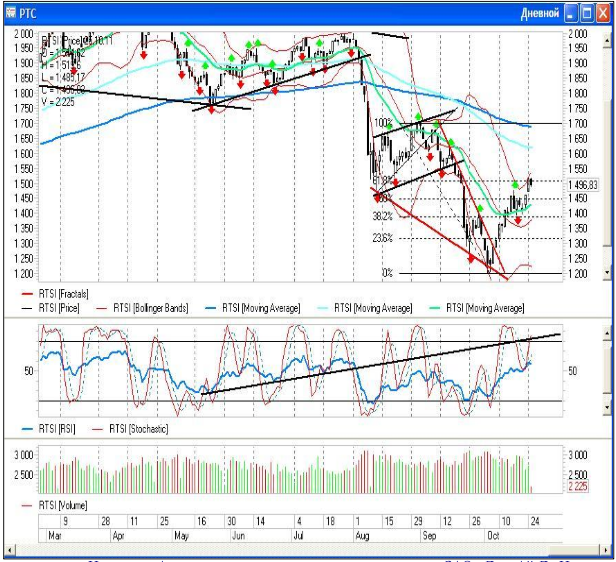Image resolution: width=616 pixels, height=562 pixels.
Task: Select light cyan RTSI [Moving Average] legend
Action: pyautogui.click(x=365, y=308)
